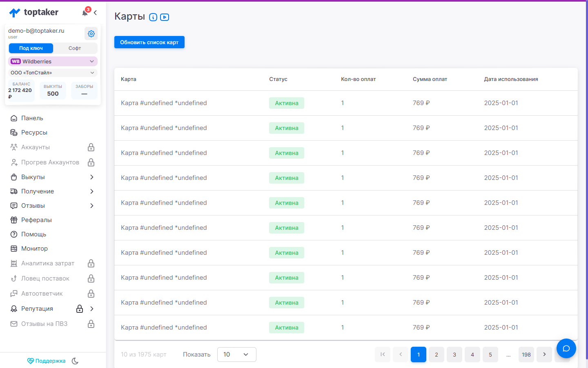Expand the Выкупы menu section
The height and width of the screenshot is (368, 588).
tap(53, 177)
